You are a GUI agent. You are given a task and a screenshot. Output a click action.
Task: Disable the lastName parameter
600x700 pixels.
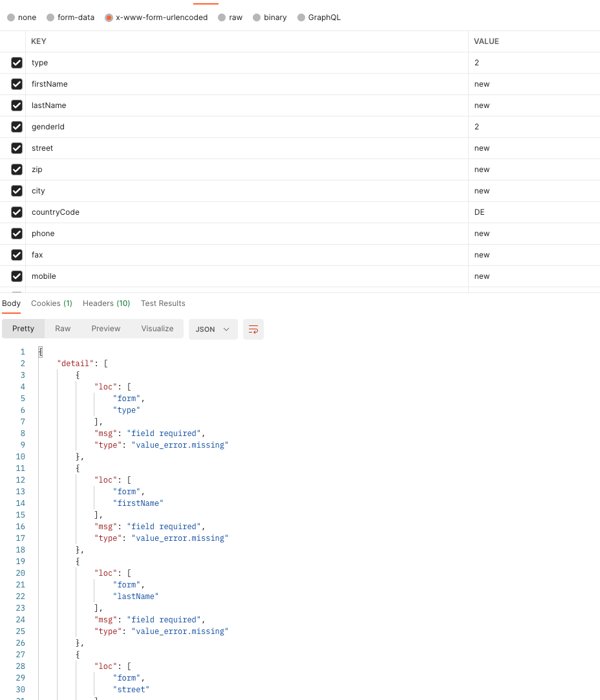16,105
